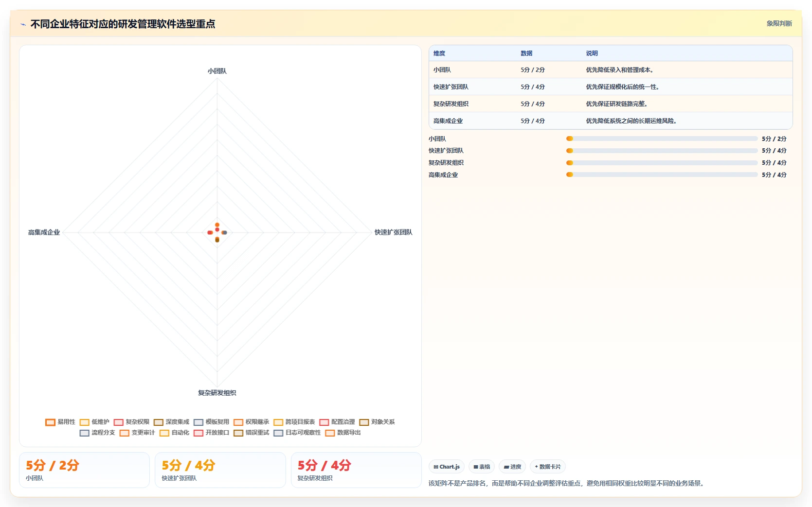Click the 象限判断 label in the header
The width and height of the screenshot is (812, 507).
[779, 23]
